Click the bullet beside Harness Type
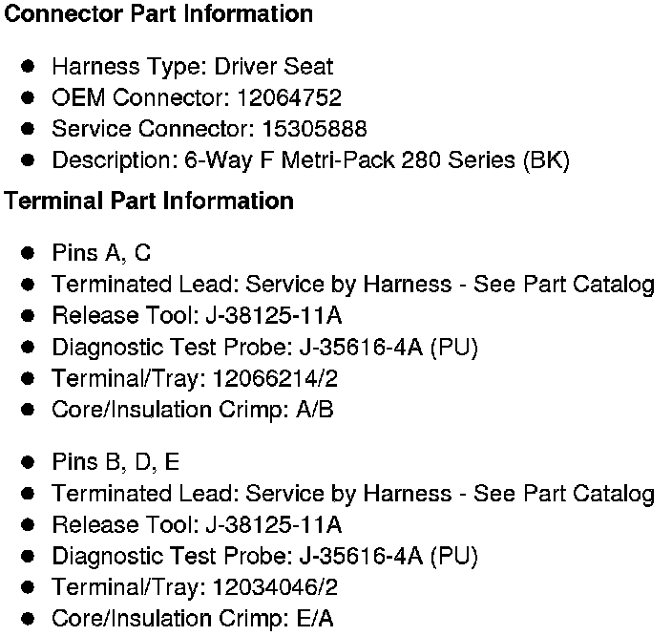 tap(30, 67)
